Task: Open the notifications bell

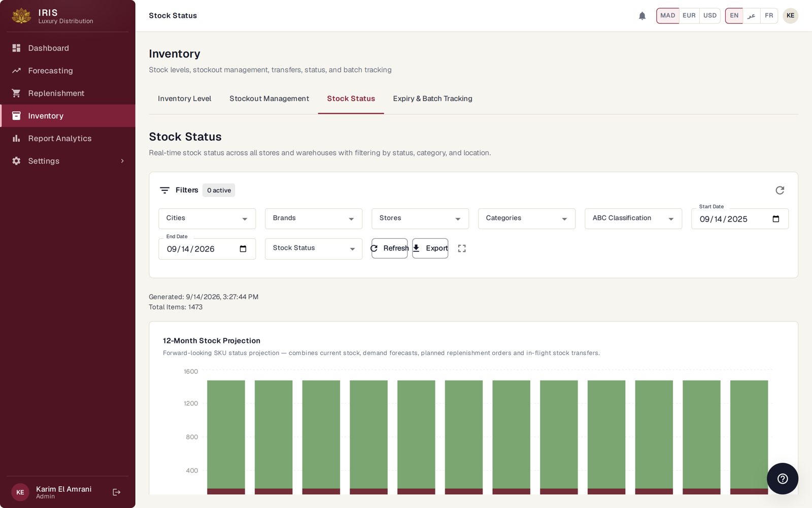Action: click(x=642, y=16)
